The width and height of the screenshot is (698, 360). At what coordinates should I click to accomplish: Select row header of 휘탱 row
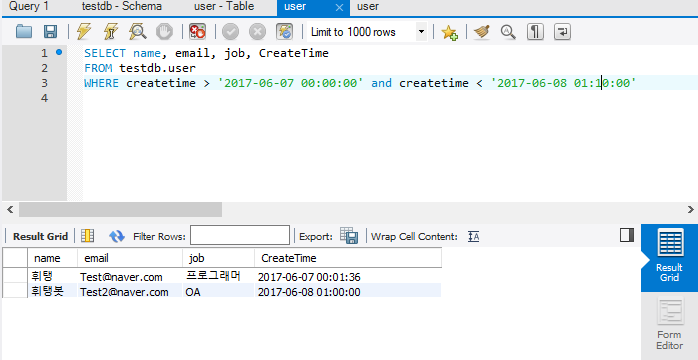point(15,276)
